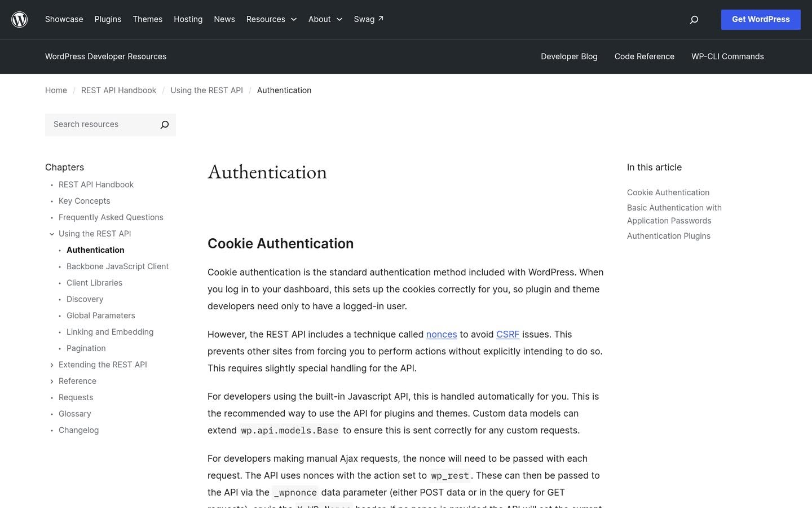The width and height of the screenshot is (812, 508).
Task: Open the Discovery chapter
Action: [85, 299]
